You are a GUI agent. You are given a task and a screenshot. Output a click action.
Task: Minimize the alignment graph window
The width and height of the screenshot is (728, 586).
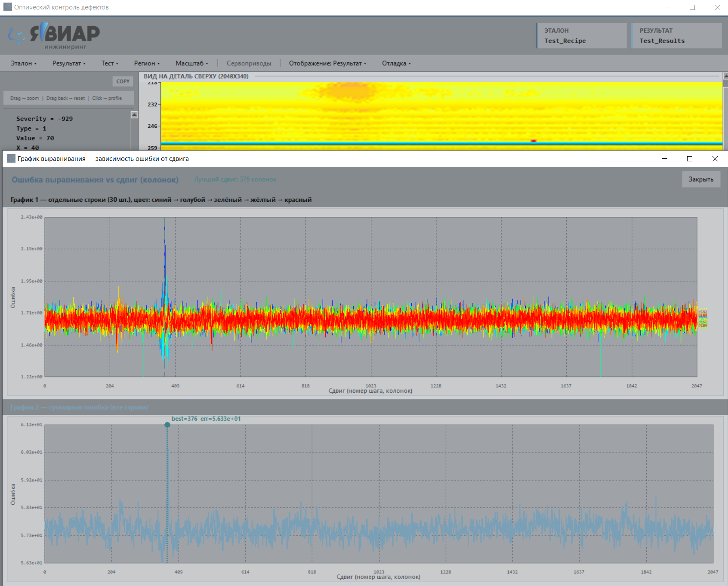pyautogui.click(x=665, y=159)
